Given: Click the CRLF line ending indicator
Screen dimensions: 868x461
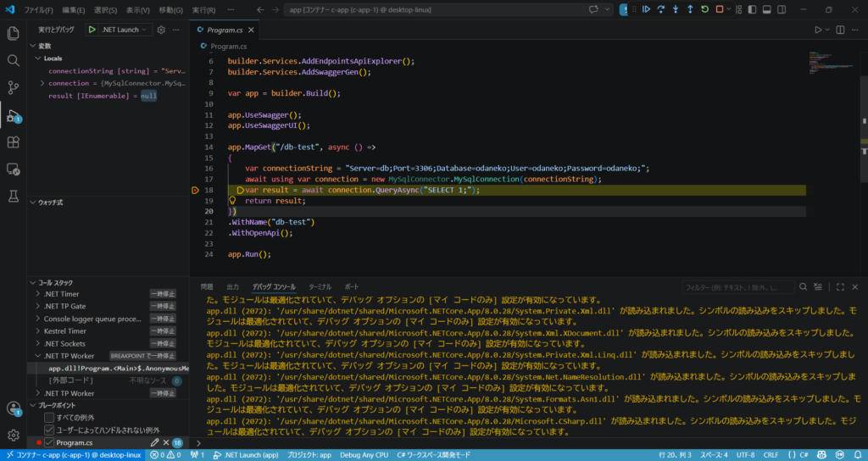Looking at the screenshot, I should coord(771,455).
